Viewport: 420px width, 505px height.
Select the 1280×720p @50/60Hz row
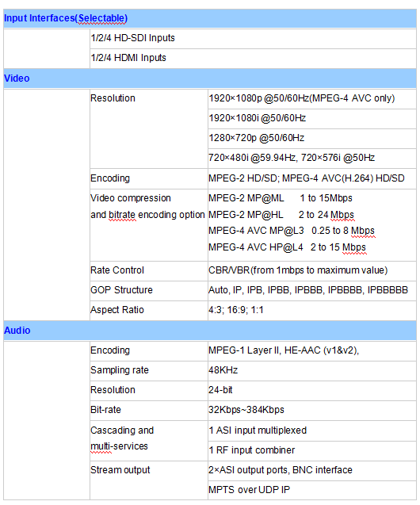312,138
